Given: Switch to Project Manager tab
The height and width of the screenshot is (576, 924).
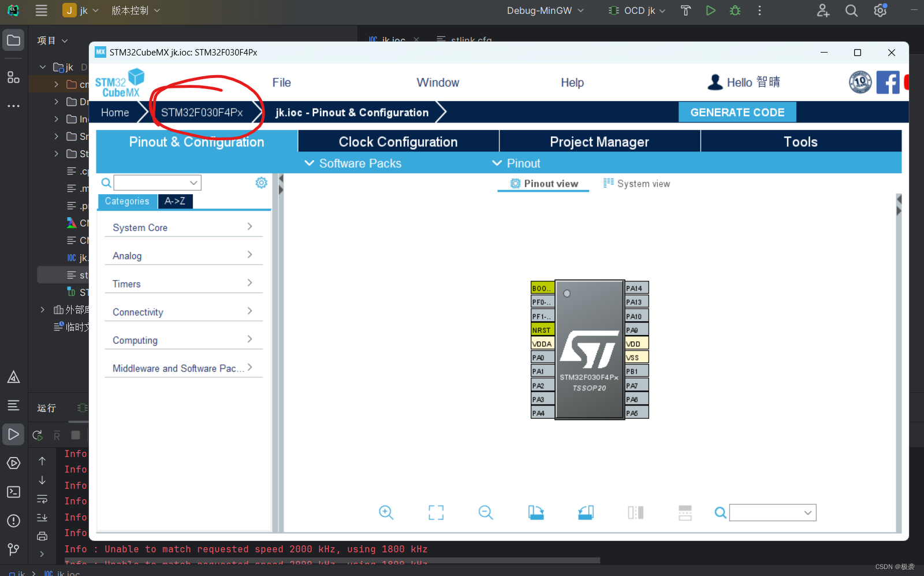Looking at the screenshot, I should tap(599, 142).
